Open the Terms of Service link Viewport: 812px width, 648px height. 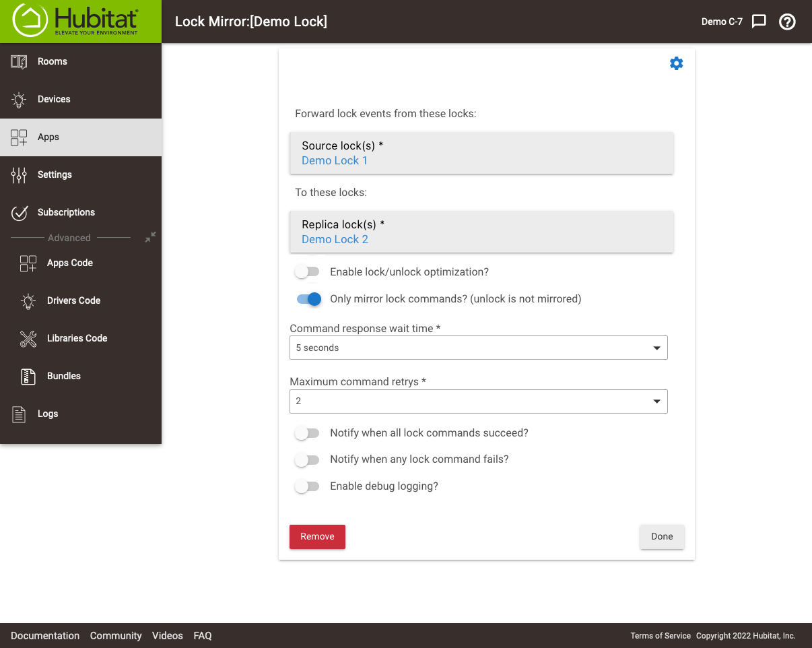661,636
